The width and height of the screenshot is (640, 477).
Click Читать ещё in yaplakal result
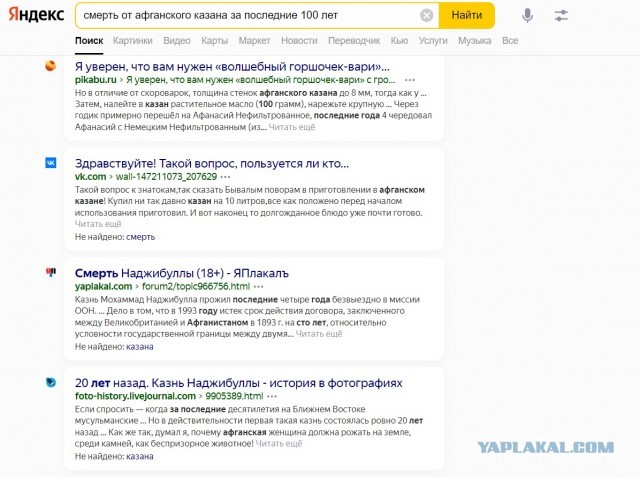tap(319, 334)
